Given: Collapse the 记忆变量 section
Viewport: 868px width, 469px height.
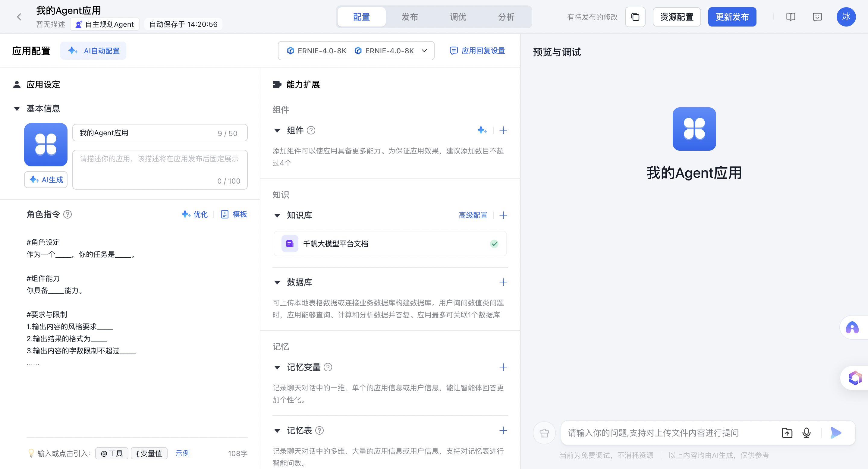Looking at the screenshot, I should coord(277,367).
